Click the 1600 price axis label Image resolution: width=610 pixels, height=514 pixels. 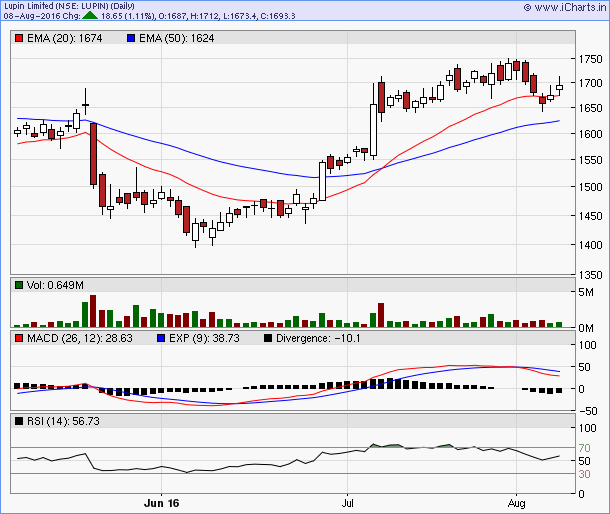[590, 134]
